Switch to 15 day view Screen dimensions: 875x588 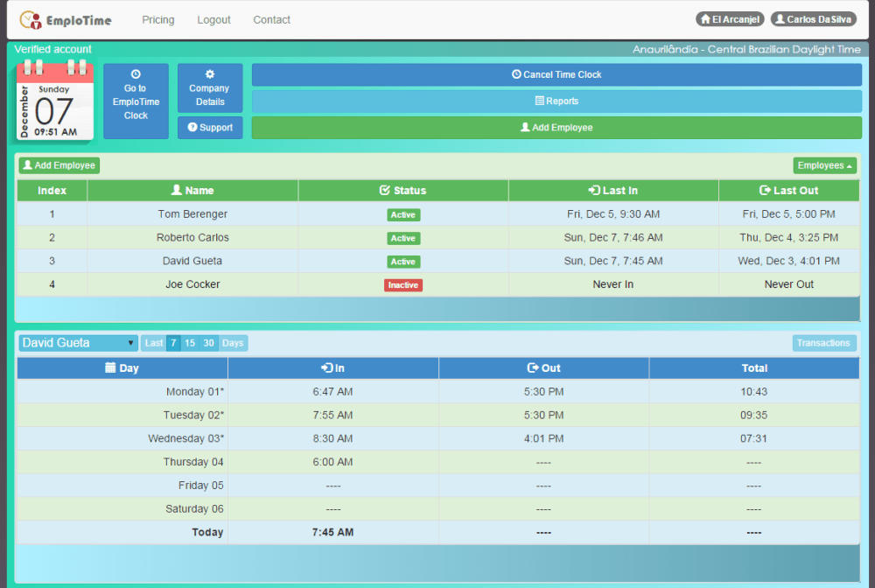(x=189, y=343)
